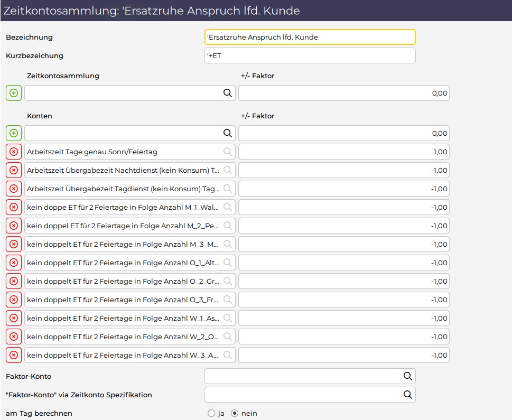This screenshot has height=420, width=512.
Task: Edit the 1,00 factor of Sonn/Feiertag row
Action: coord(344,152)
